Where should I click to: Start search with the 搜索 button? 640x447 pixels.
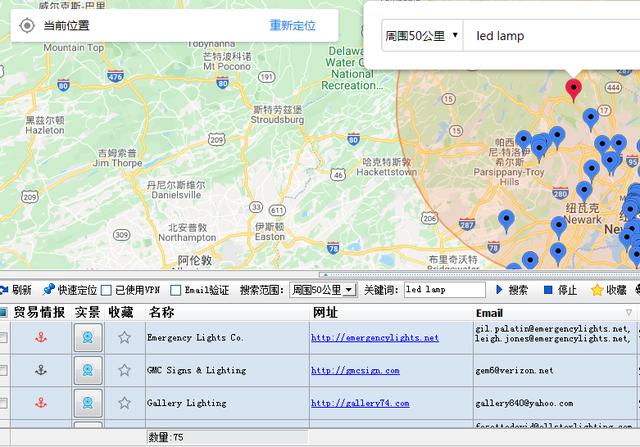point(511,290)
